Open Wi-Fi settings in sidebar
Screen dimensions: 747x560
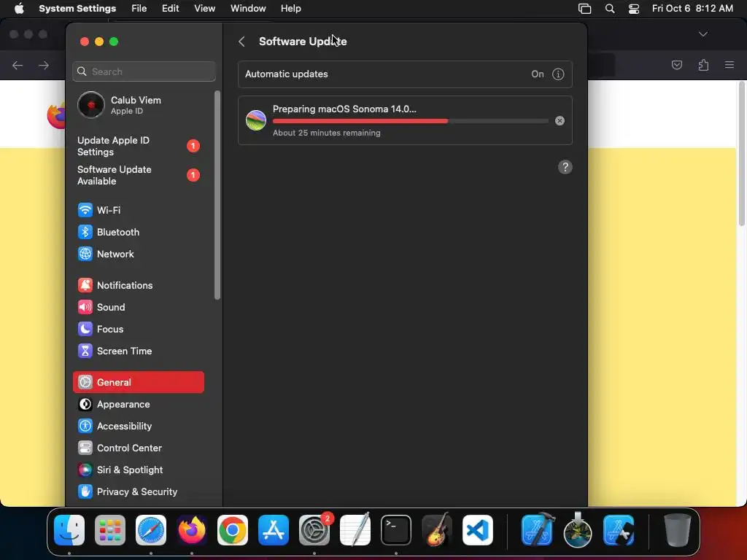pos(139,210)
